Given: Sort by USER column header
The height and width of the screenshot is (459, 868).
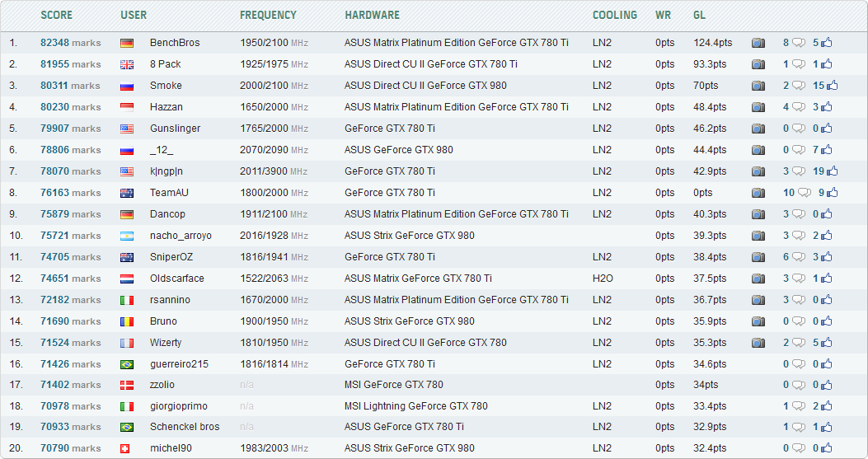Looking at the screenshot, I should [134, 15].
